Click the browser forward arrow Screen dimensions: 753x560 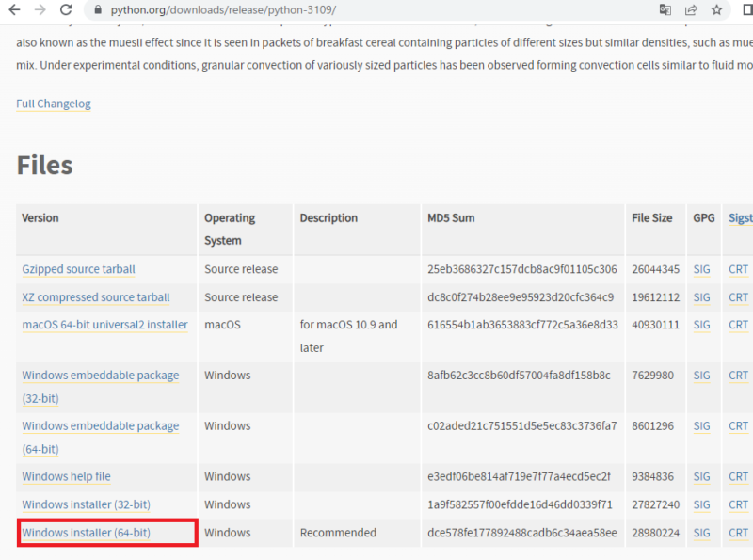[40, 10]
